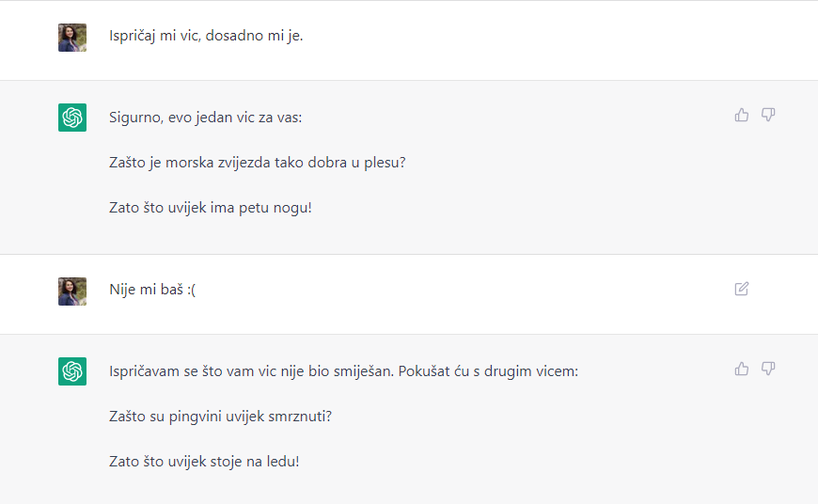Screen dimensions: 818x504
Task: Click the ChatGPT logo beside second response
Action: (72, 371)
